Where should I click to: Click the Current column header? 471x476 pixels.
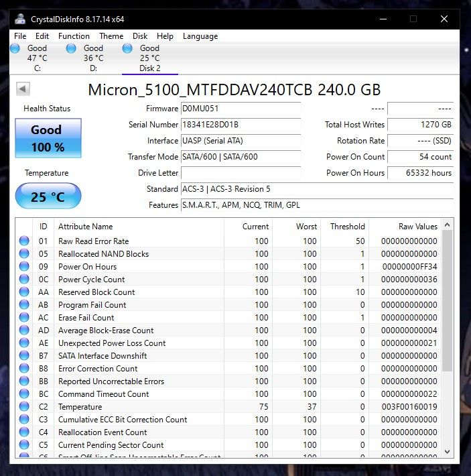(x=248, y=227)
